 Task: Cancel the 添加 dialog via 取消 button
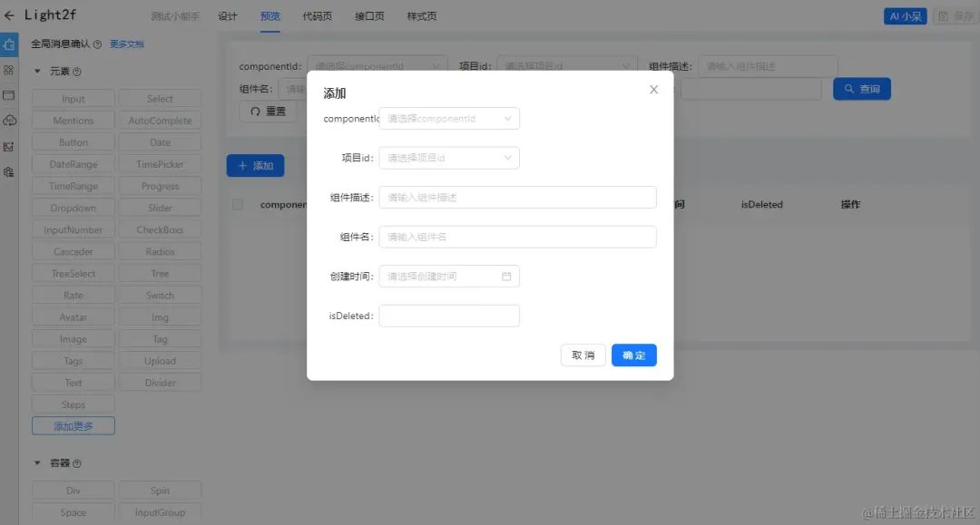[583, 355]
